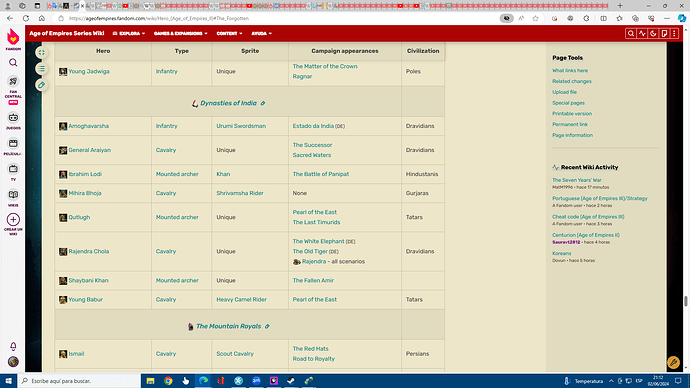Open Windows Start menu
The width and height of the screenshot is (690, 388).
coord(8,381)
